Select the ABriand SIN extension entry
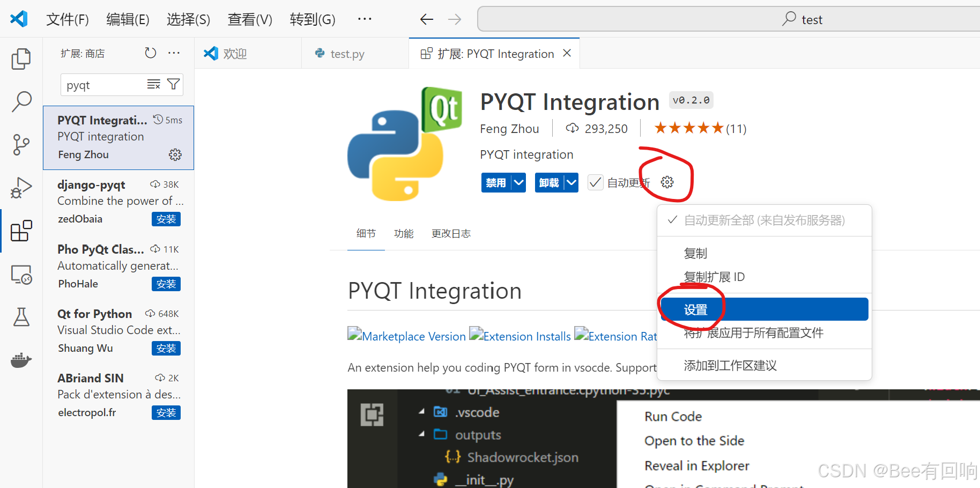Image resolution: width=980 pixels, height=488 pixels. click(118, 396)
